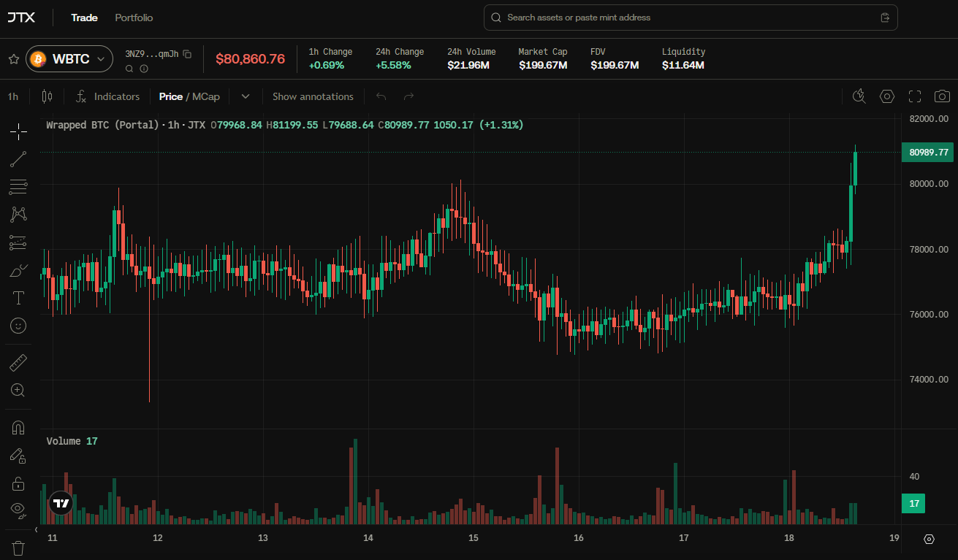Screen dimensions: 958x560
Task: Click the redo arrow
Action: 408,96
